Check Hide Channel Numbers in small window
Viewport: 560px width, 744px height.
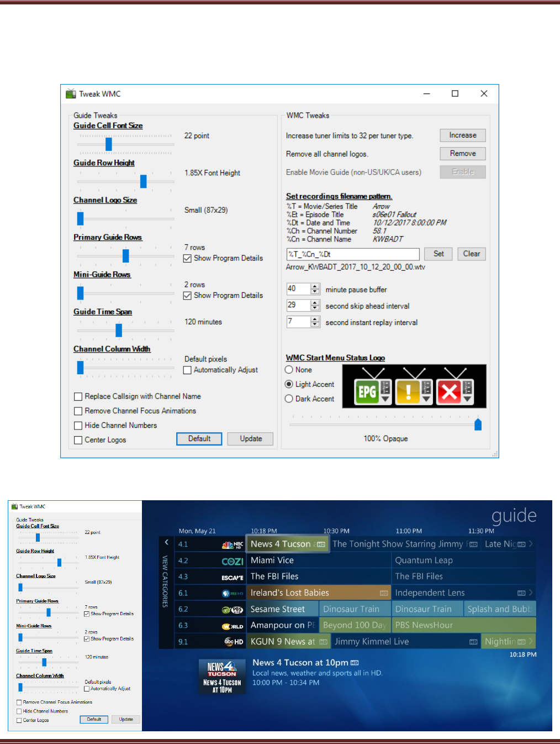pyautogui.click(x=19, y=711)
